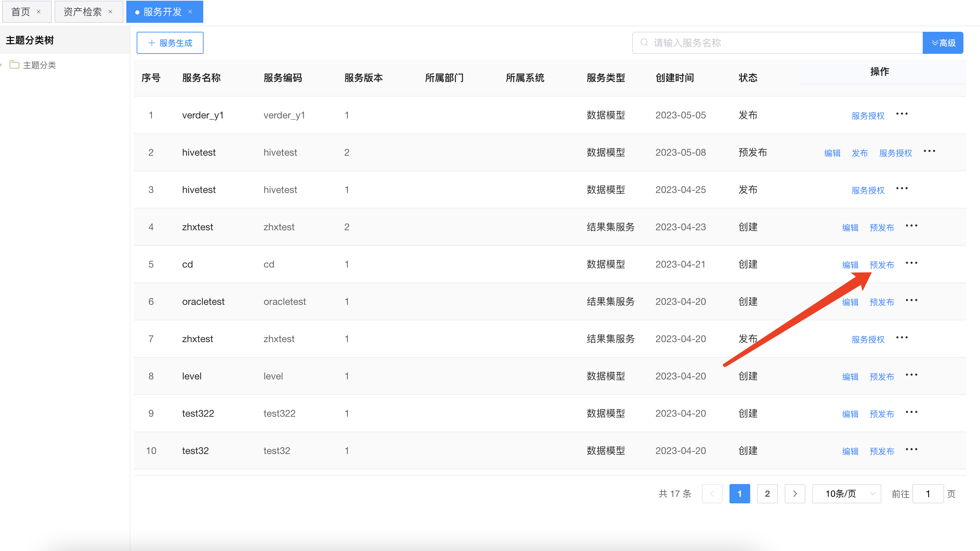The image size is (980, 551).
Task: Click 编辑 in the level row
Action: pyautogui.click(x=850, y=377)
